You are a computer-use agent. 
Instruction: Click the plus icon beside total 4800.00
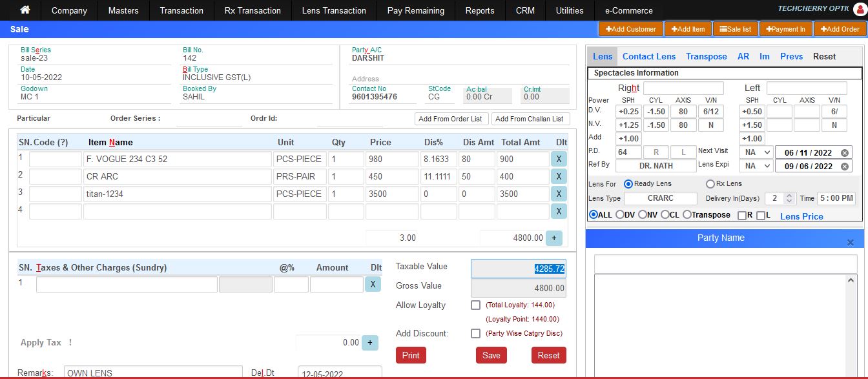pos(554,238)
